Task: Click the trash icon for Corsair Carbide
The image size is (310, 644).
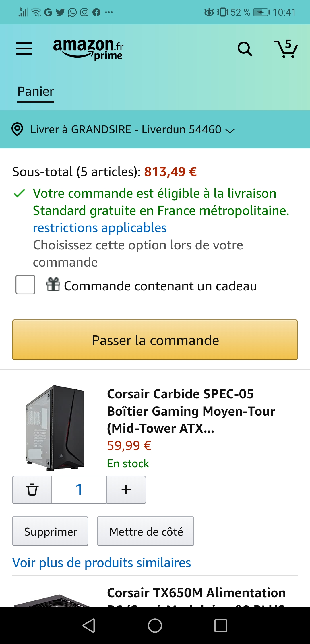Action: tap(32, 490)
